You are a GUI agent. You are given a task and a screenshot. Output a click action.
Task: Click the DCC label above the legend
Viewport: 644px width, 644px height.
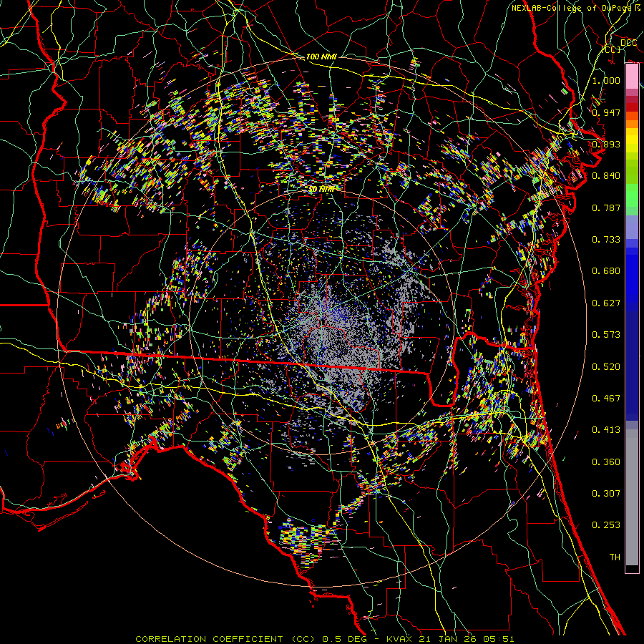[x=628, y=43]
